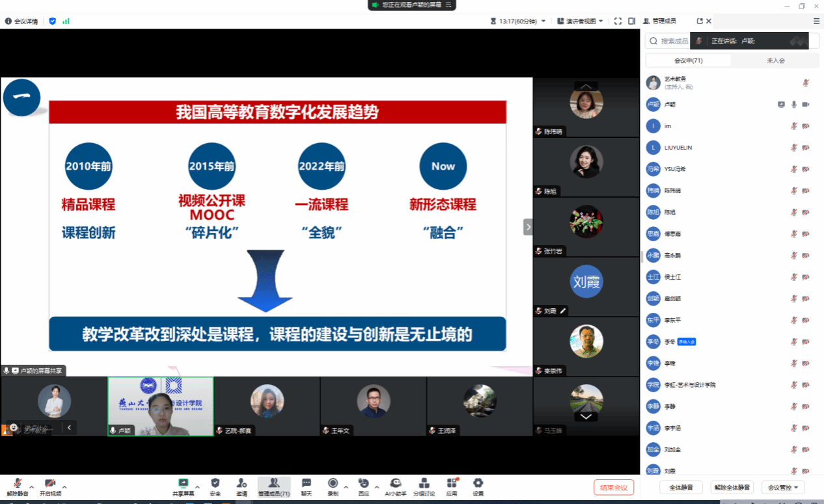Open the 会议管控 dropdown

(x=783, y=487)
